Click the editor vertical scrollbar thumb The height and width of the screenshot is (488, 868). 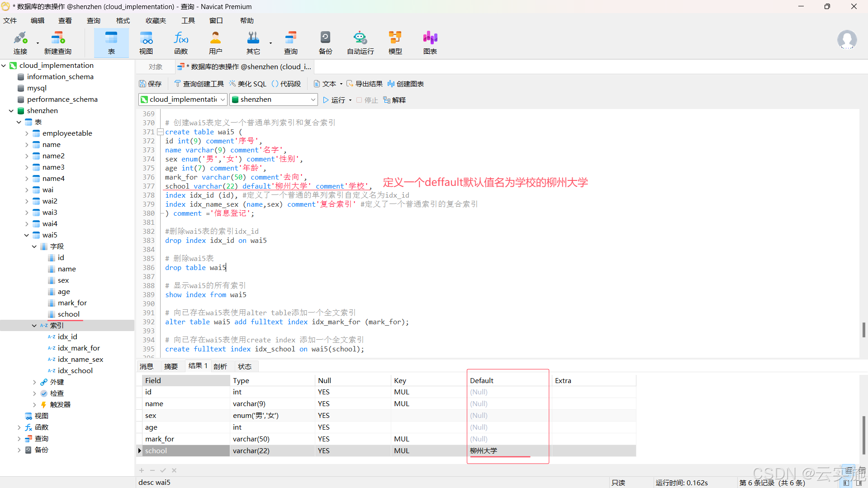863,330
